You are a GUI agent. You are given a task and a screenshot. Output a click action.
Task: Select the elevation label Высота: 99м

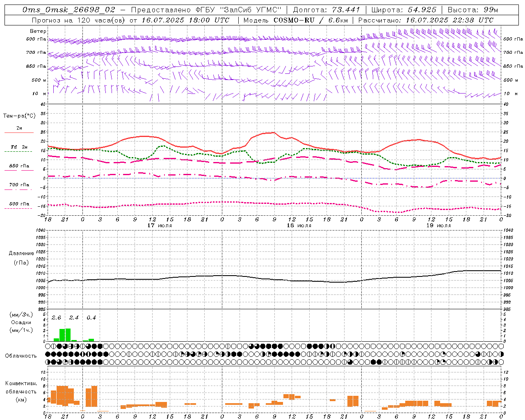[473, 9]
